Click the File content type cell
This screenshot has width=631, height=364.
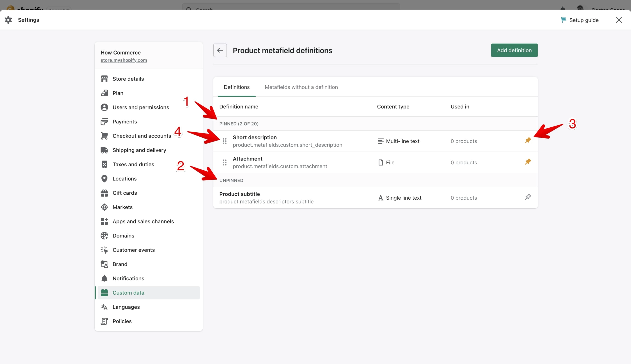click(386, 162)
